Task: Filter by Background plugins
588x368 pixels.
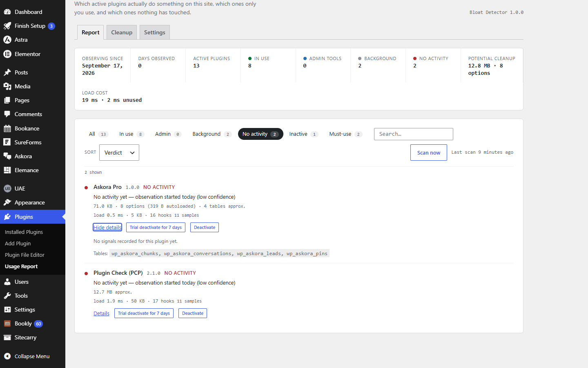Action: coord(212,134)
